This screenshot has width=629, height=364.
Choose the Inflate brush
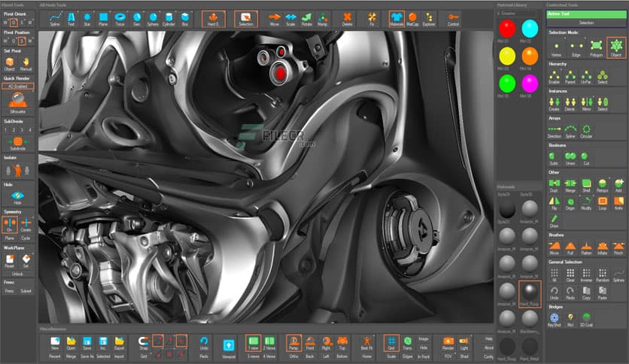coord(602,247)
